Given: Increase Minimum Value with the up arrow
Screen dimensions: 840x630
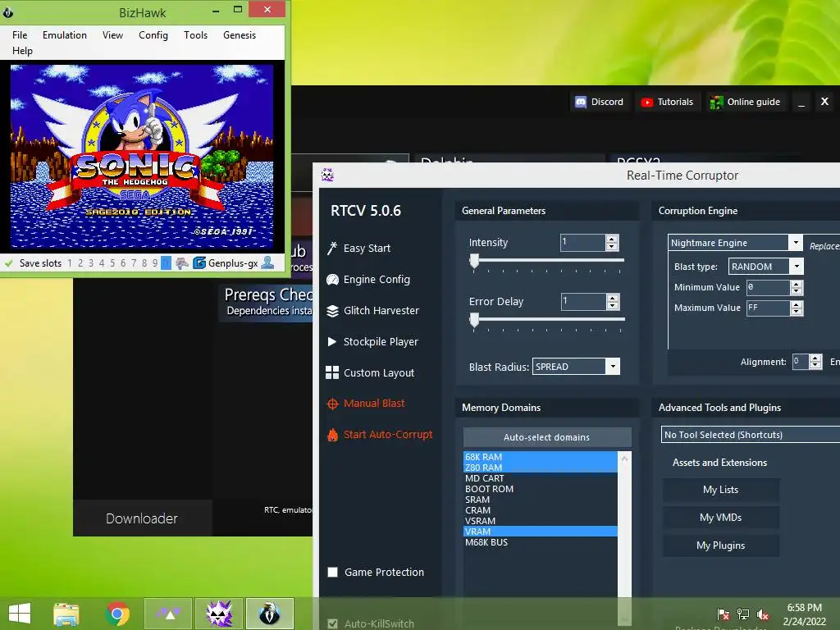Looking at the screenshot, I should pyautogui.click(x=797, y=284).
